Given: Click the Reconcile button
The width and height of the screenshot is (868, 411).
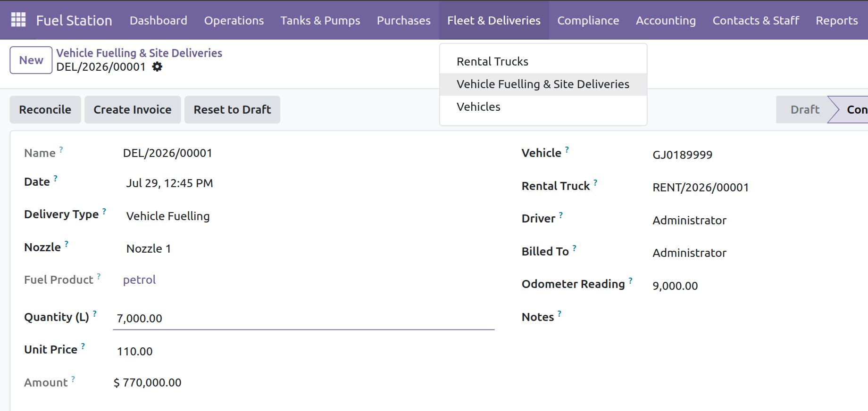Looking at the screenshot, I should click(45, 110).
